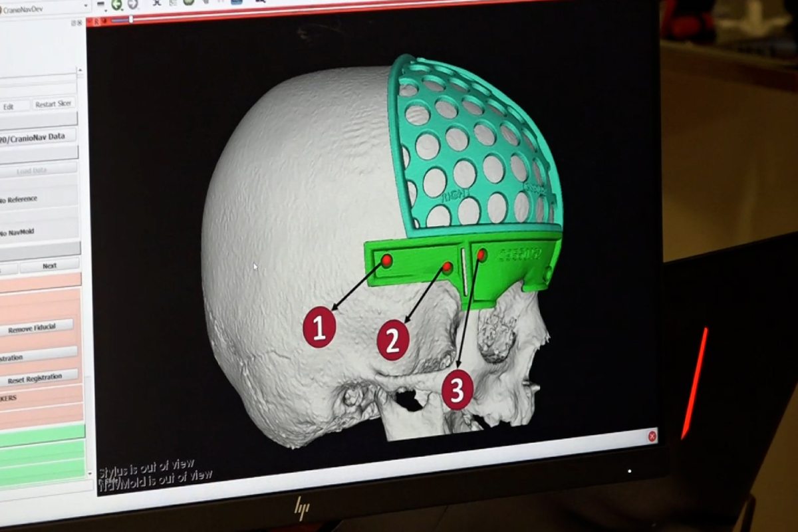Click the green back arrow toolbar icon

[x=117, y=4]
